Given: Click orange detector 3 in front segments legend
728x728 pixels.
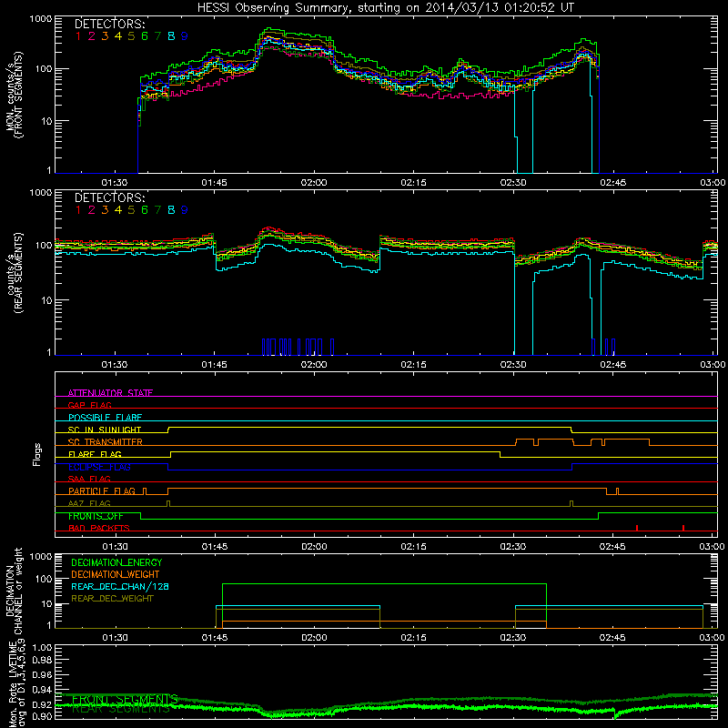Looking at the screenshot, I should point(105,36).
